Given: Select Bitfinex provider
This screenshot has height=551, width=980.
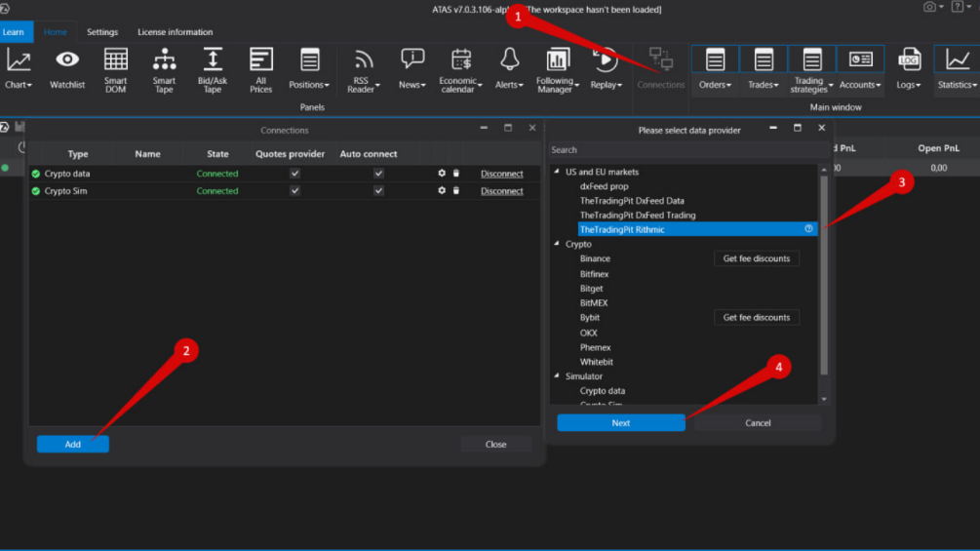Looking at the screenshot, I should [x=594, y=274].
